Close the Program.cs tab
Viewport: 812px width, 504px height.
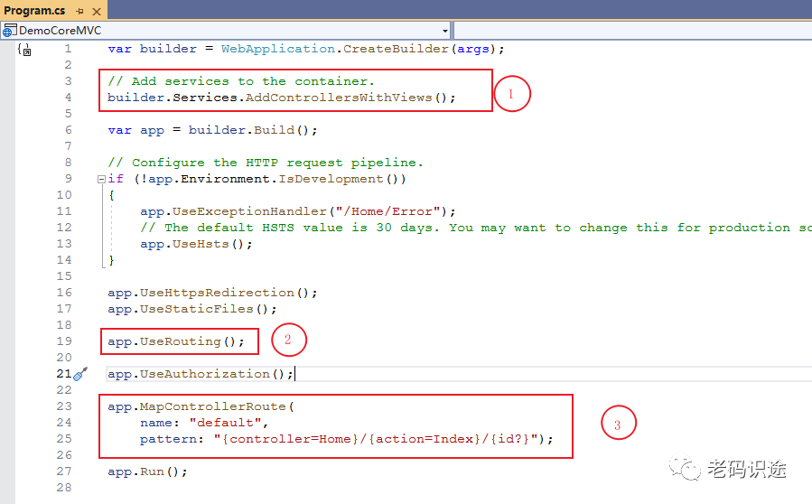[x=97, y=11]
